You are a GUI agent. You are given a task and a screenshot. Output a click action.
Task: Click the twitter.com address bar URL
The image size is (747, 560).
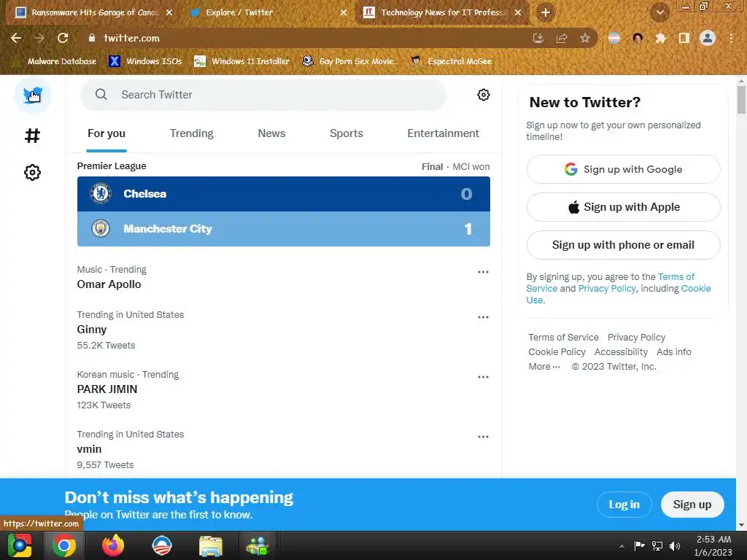(131, 38)
